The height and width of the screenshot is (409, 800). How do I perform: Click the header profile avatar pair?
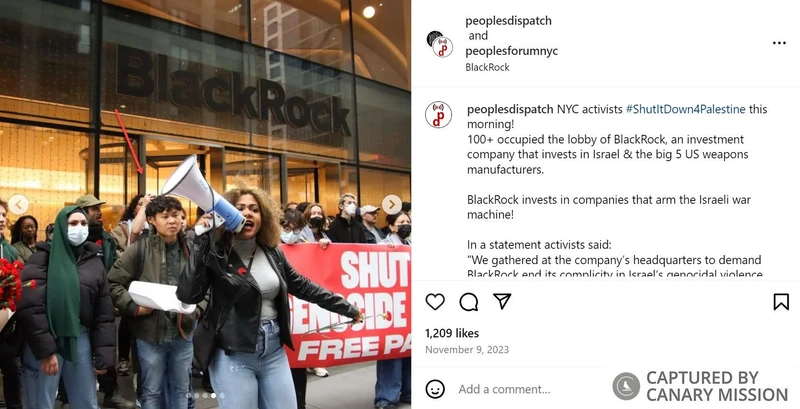pyautogui.click(x=440, y=44)
